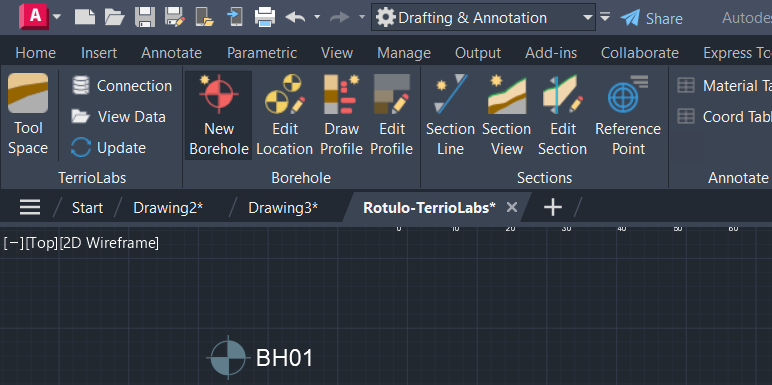
Task: Click the Draw Profile tool
Action: click(342, 115)
